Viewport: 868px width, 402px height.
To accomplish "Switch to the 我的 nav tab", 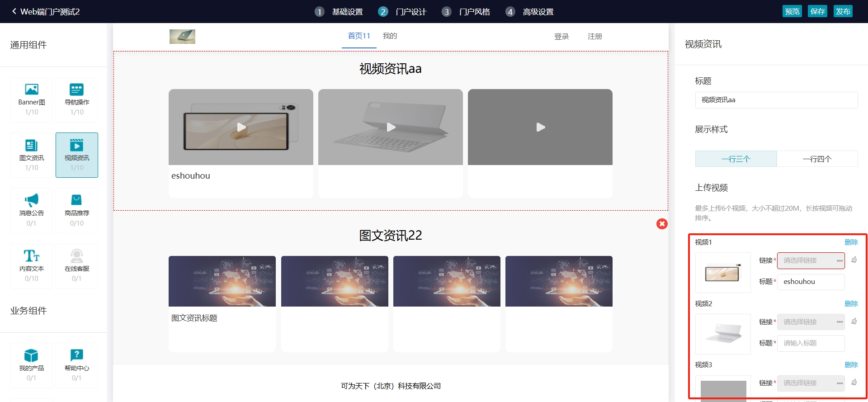I will pyautogui.click(x=390, y=36).
